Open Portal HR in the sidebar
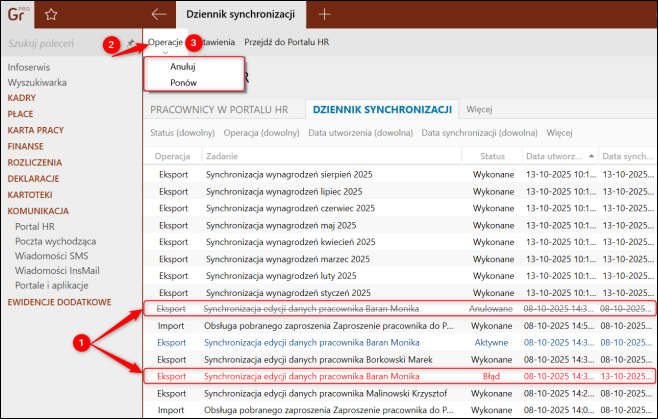 pyautogui.click(x=37, y=226)
